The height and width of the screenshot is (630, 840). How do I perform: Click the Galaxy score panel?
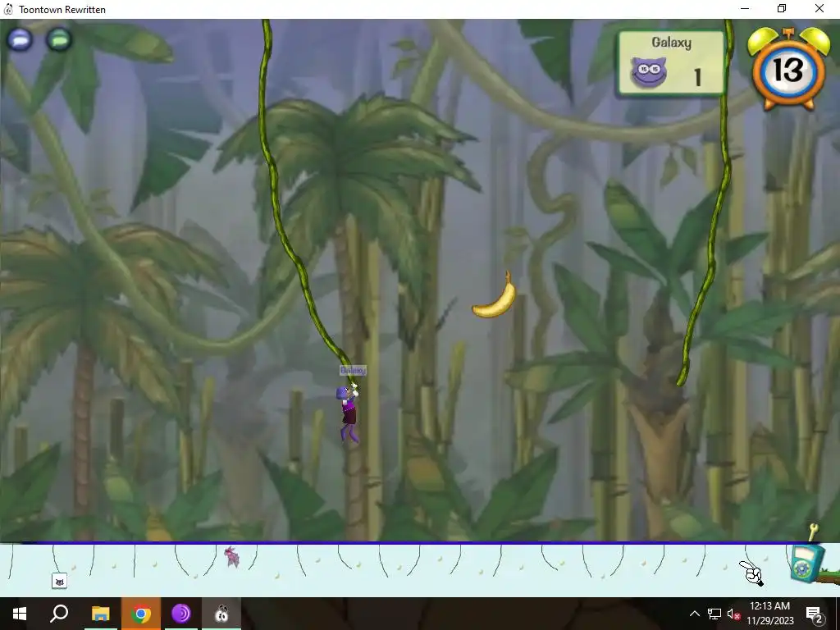tap(671, 64)
